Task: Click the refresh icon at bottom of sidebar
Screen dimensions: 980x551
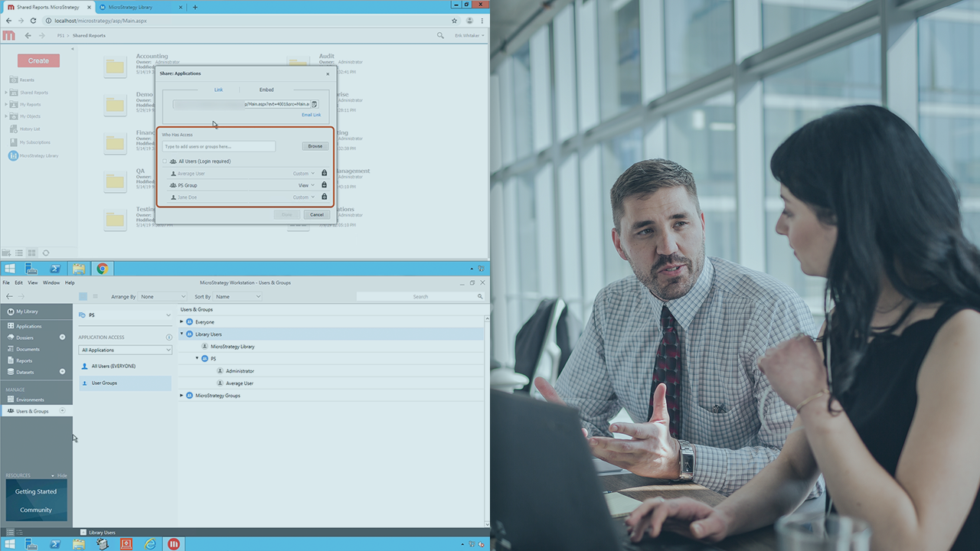Action: pos(46,253)
